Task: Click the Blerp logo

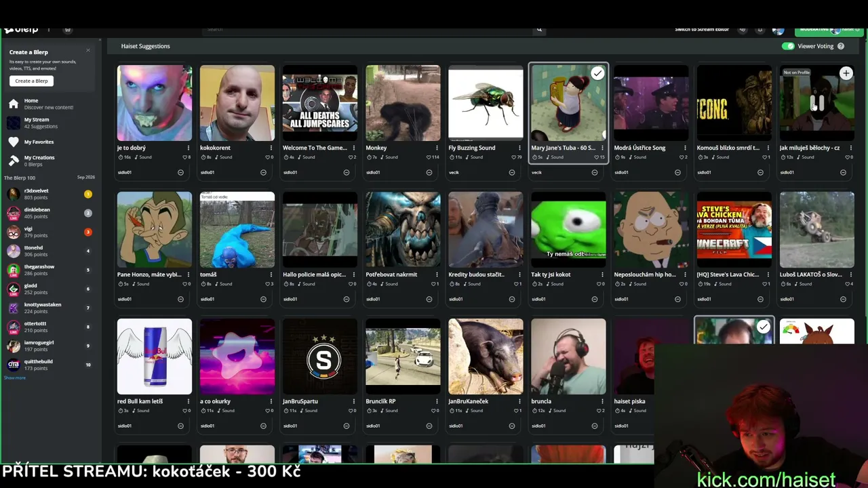Action: click(21, 29)
